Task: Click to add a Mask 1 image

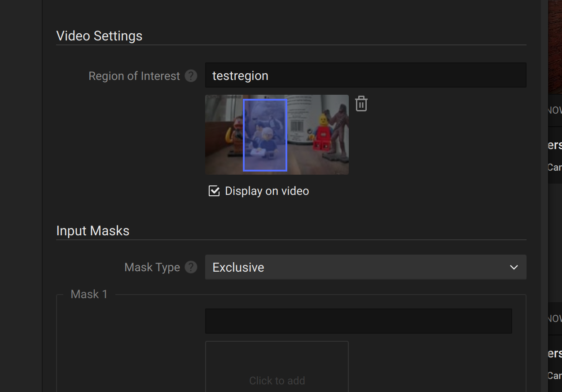Action: (277, 367)
